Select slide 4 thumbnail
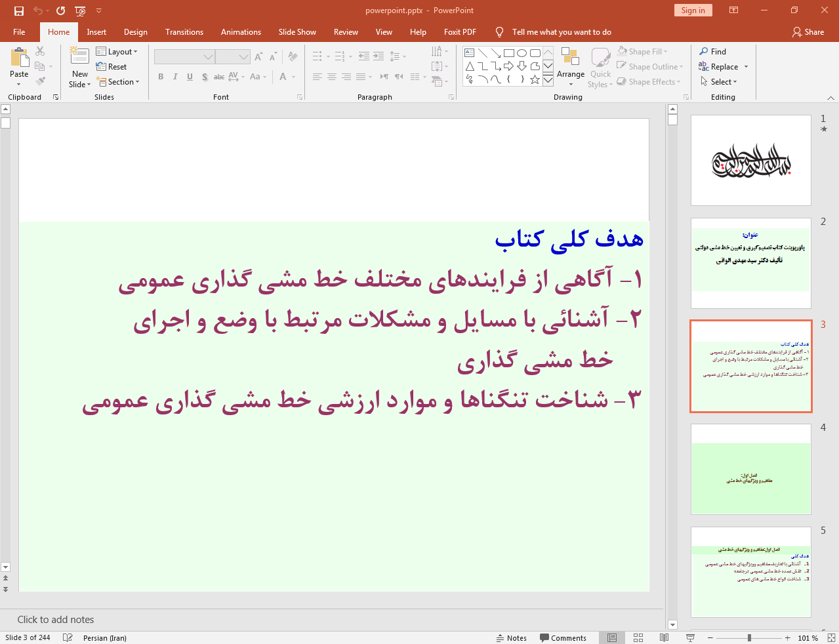Image resolution: width=839 pixels, height=644 pixels. [x=751, y=469]
